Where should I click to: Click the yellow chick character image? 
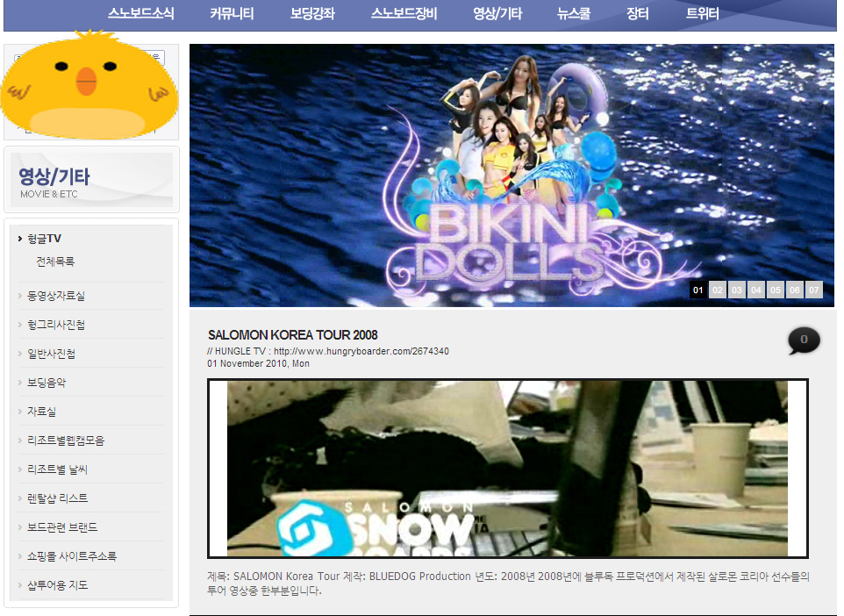(x=89, y=85)
